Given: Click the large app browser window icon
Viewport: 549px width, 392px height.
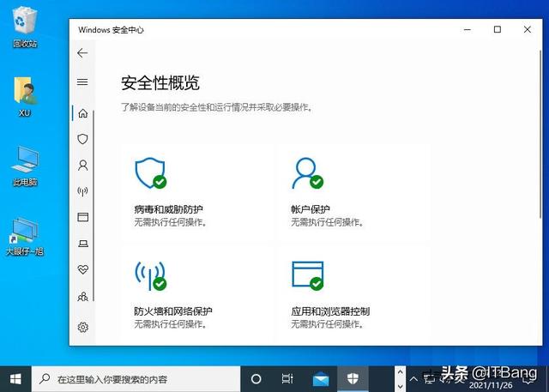Looking at the screenshot, I should (308, 275).
